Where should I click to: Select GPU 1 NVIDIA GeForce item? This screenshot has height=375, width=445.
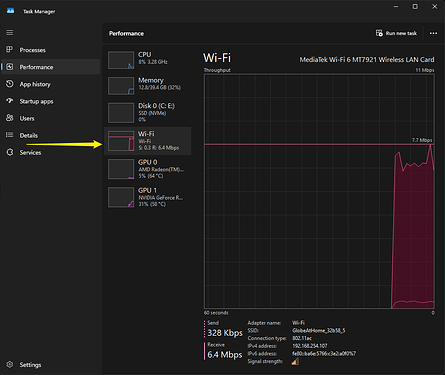pos(148,197)
